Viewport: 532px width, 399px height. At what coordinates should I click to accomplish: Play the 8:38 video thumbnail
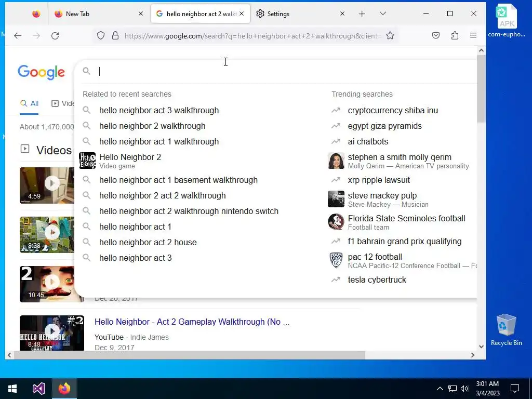[x=47, y=235]
